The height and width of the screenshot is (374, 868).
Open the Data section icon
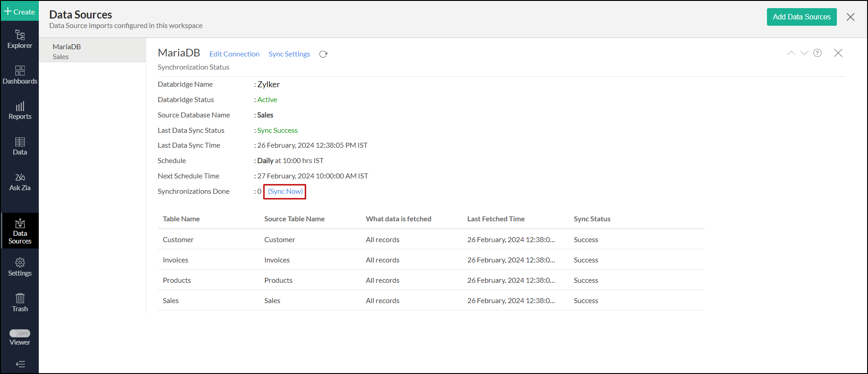click(x=20, y=146)
